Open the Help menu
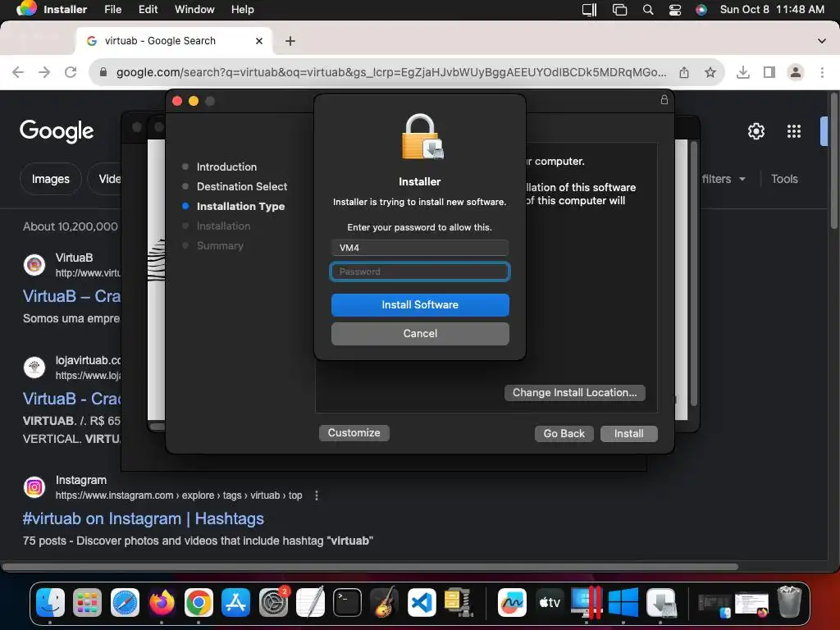This screenshot has width=840, height=630. [243, 10]
